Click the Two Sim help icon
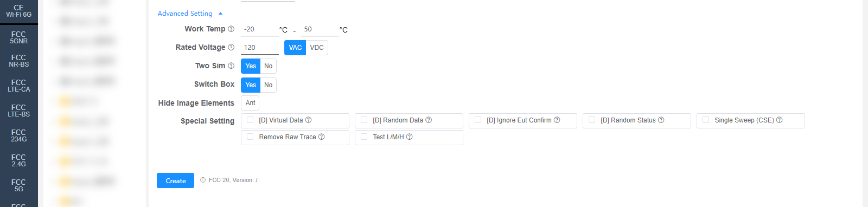Viewport: 868px width, 207px height. click(x=231, y=66)
